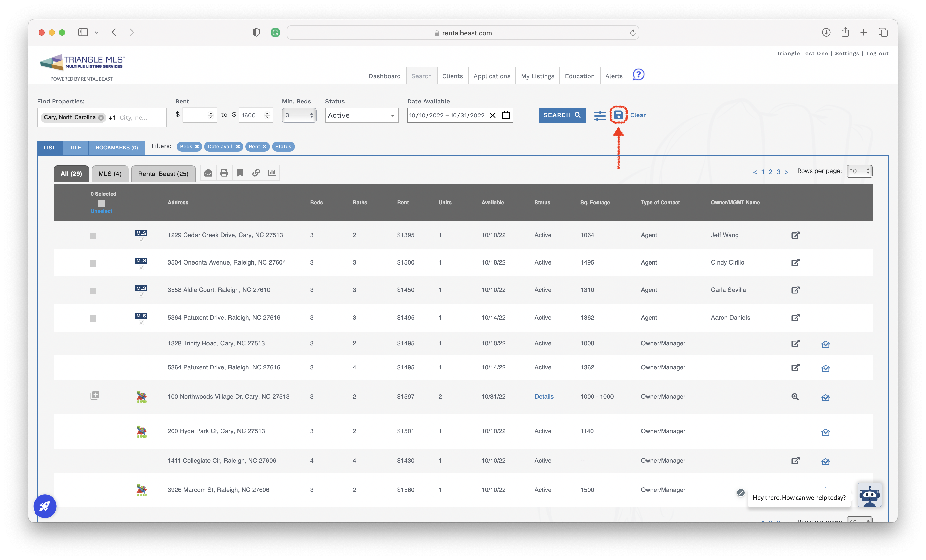This screenshot has width=926, height=560.
Task: Click the bookmark icon in results toolbar
Action: pos(240,173)
